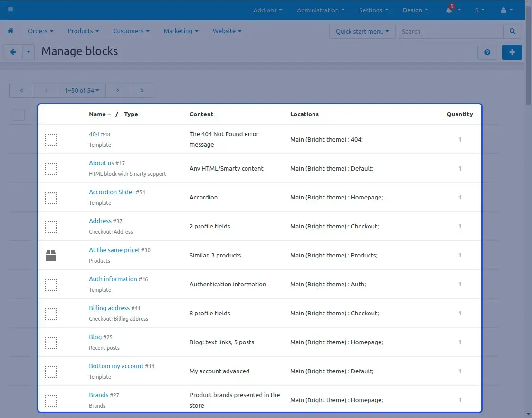Viewport: 532px width, 418px height.
Task: Expand the 1–50 of 54 pagination dropdown
Action: point(82,90)
